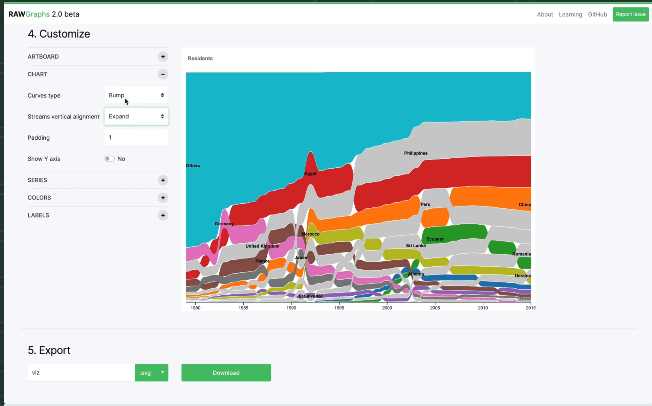The image size is (652, 406).
Task: Expand the ARTBOARD section plus icon
Action: point(163,56)
